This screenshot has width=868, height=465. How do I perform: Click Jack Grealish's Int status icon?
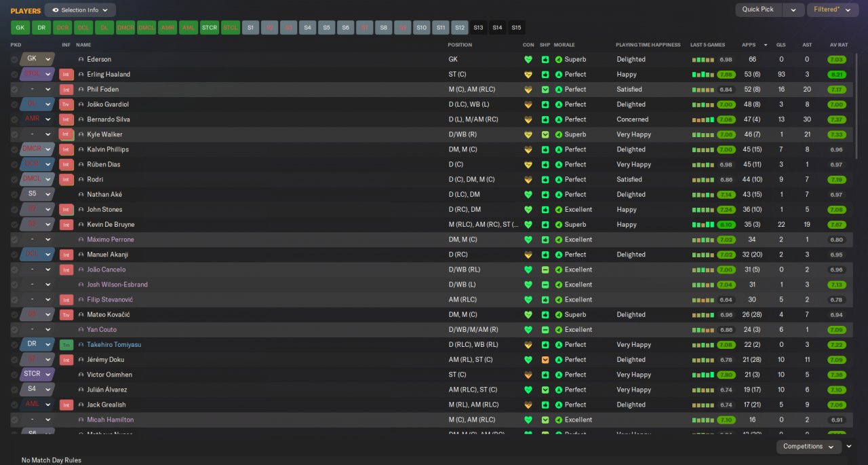(x=66, y=405)
